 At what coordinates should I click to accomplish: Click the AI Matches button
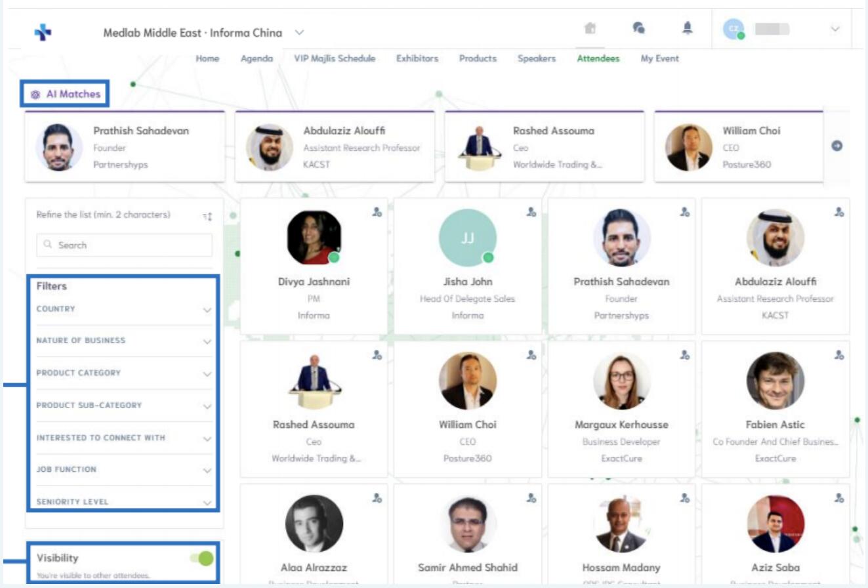click(66, 94)
